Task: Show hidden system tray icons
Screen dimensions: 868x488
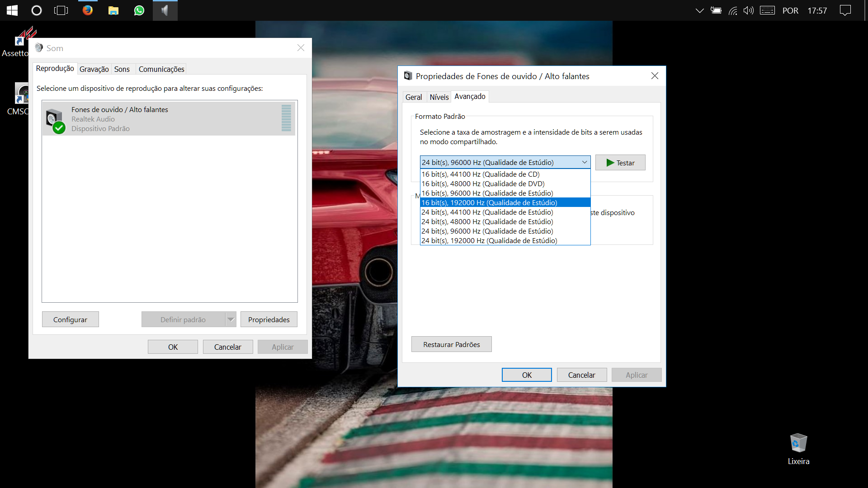Action: 699,10
